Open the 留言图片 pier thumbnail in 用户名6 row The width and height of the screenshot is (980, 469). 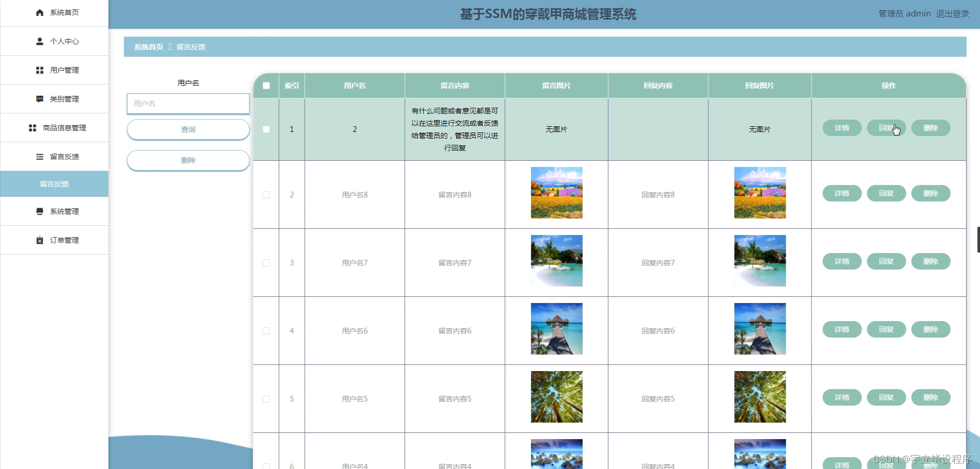click(557, 329)
